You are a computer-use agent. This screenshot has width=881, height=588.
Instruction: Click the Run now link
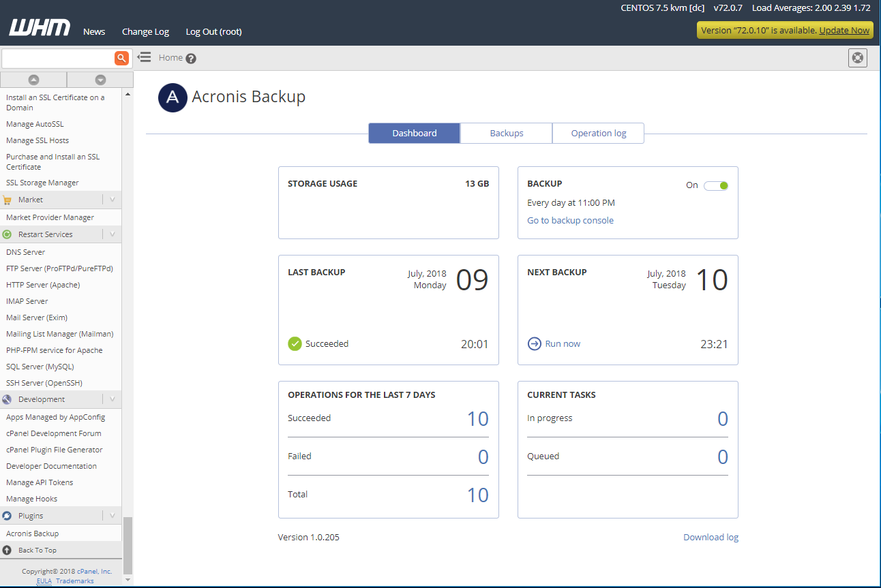[x=563, y=344]
